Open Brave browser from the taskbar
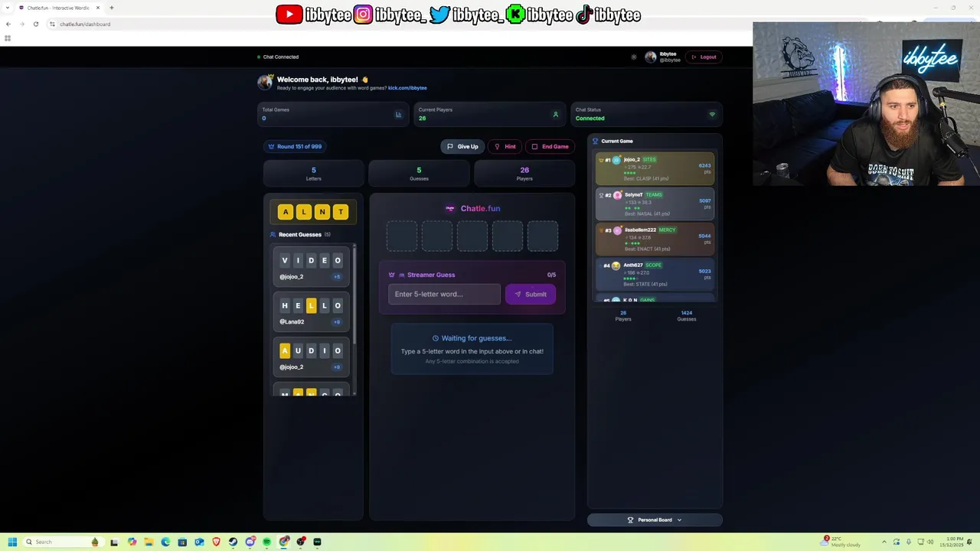Screen dimensions: 980x551 (216, 542)
